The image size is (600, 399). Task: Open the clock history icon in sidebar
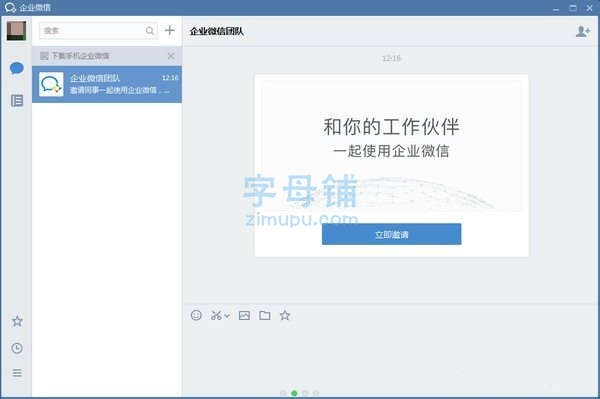click(x=17, y=348)
